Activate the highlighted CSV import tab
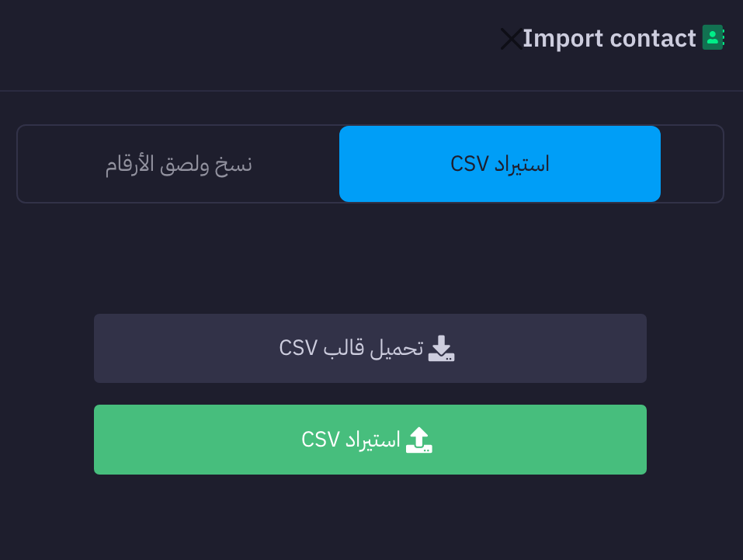Image resolution: width=743 pixels, height=560 pixels. pyautogui.click(x=500, y=164)
